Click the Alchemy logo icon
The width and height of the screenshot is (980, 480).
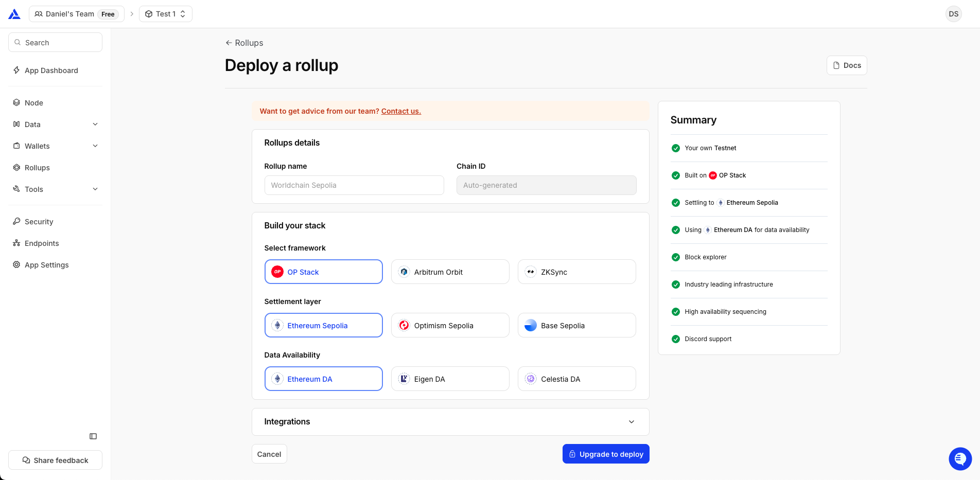click(x=14, y=14)
